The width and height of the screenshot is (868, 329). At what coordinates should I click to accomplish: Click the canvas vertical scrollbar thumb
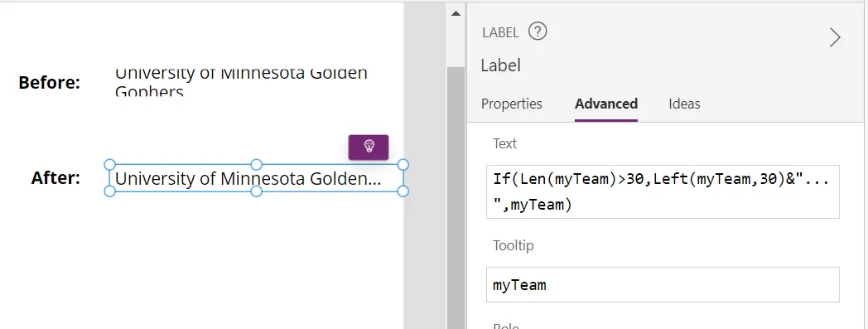[x=456, y=198]
